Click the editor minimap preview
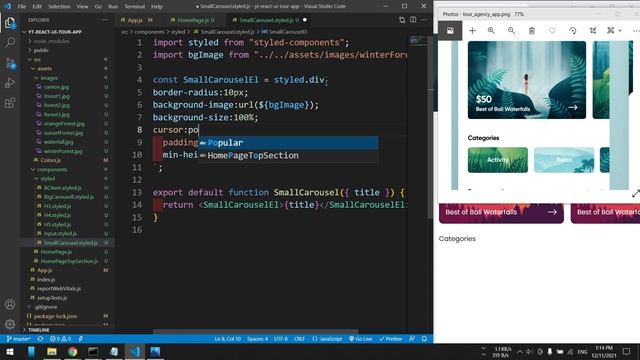 coord(419,41)
